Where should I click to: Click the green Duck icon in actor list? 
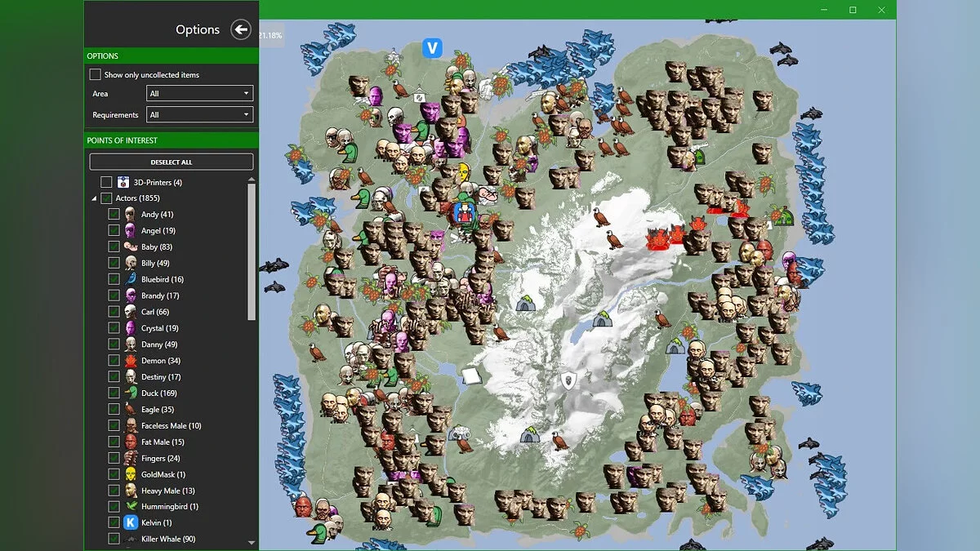130,393
